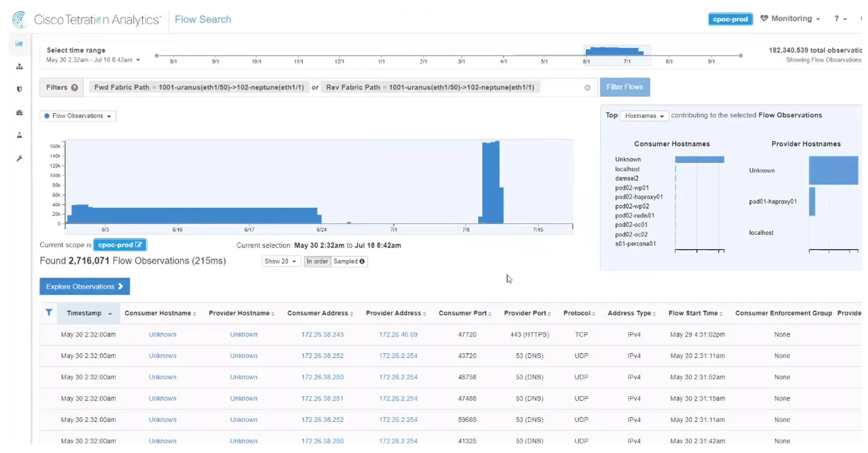Screen dimensions: 868x453
Task: Open the hierarchy sitemap sidebar icon
Action: pos(19,67)
